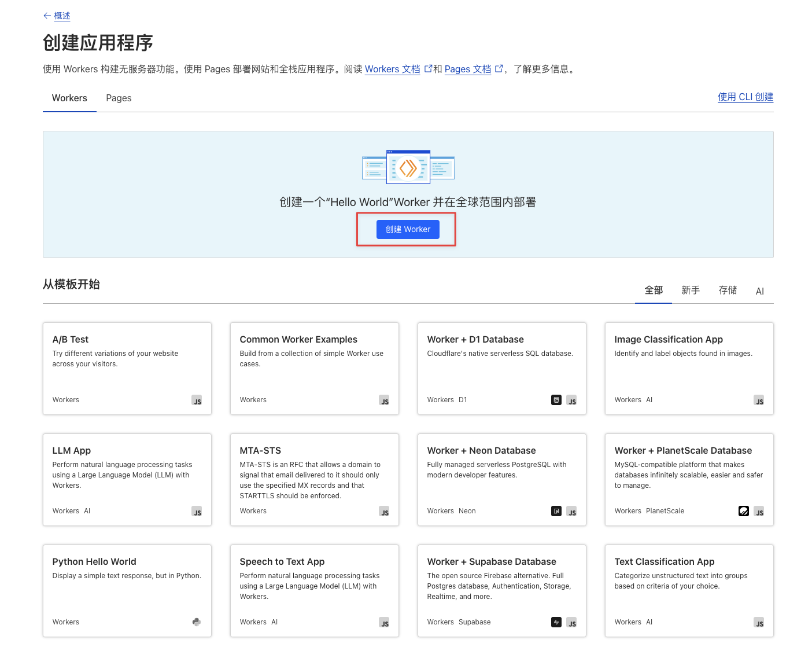Open the Worker + D1 Database template
Image resolution: width=812 pixels, height=647 pixels.
coord(502,368)
